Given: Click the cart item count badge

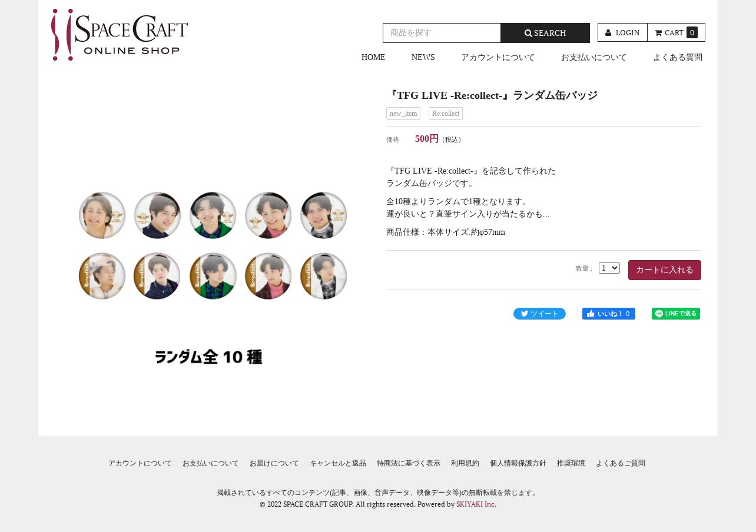Looking at the screenshot, I should click(x=692, y=32).
